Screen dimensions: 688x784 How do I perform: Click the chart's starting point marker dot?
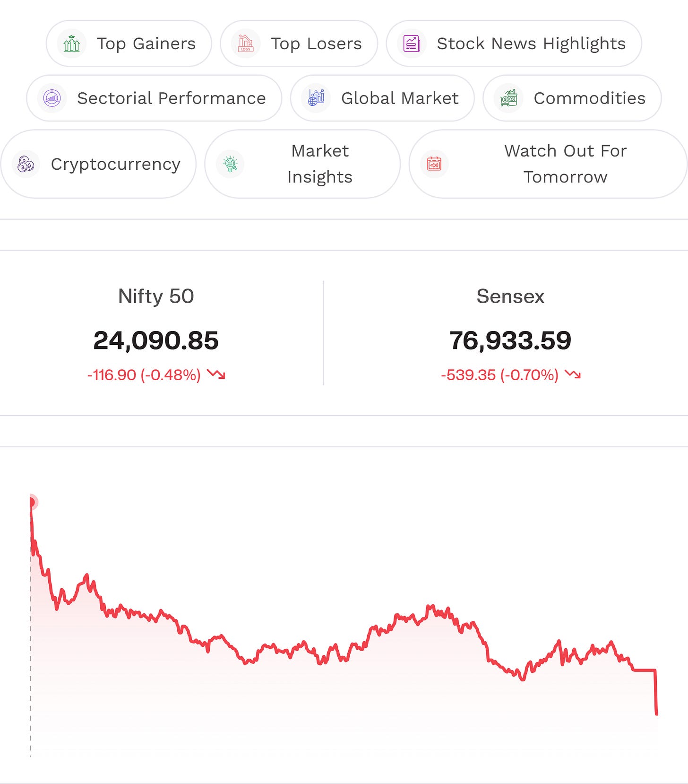pyautogui.click(x=32, y=502)
